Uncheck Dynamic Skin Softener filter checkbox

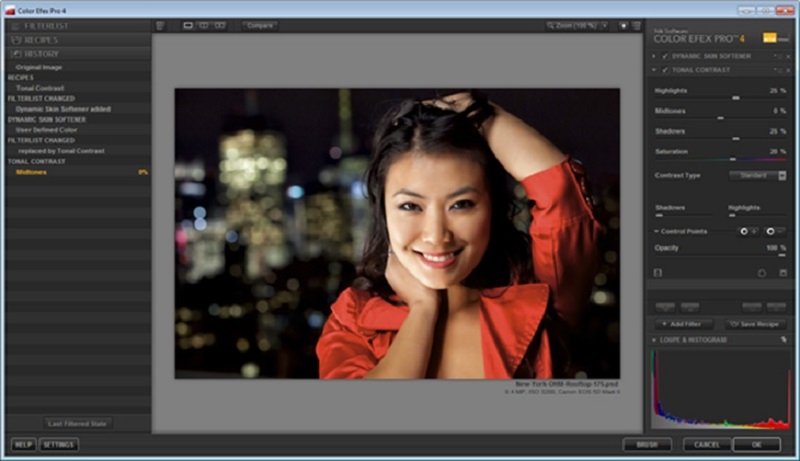[664, 56]
